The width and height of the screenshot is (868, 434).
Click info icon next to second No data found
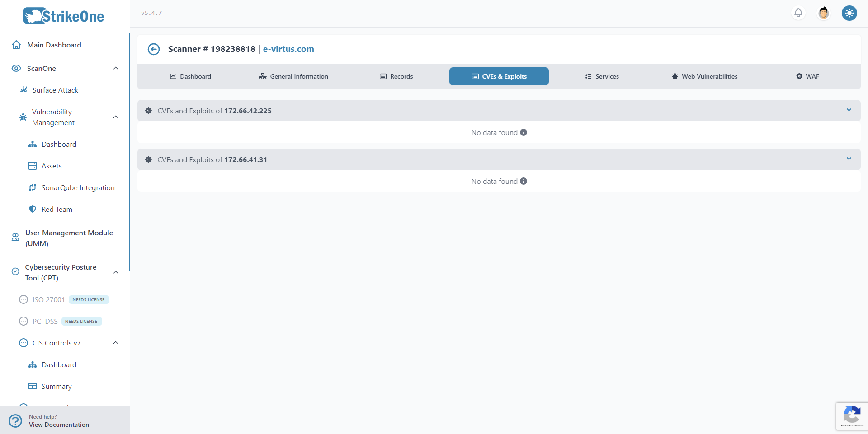524,181
